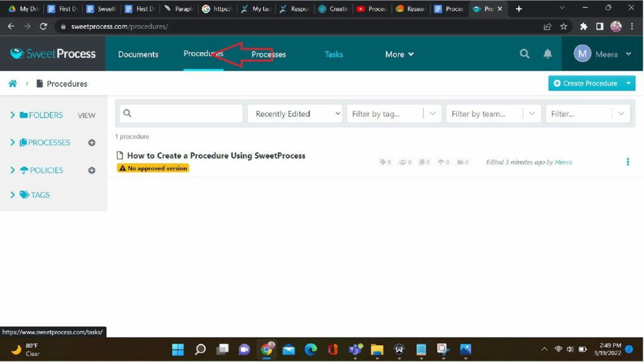Open taskbar search
Screen dimensions: 644x362
[x=200, y=349]
